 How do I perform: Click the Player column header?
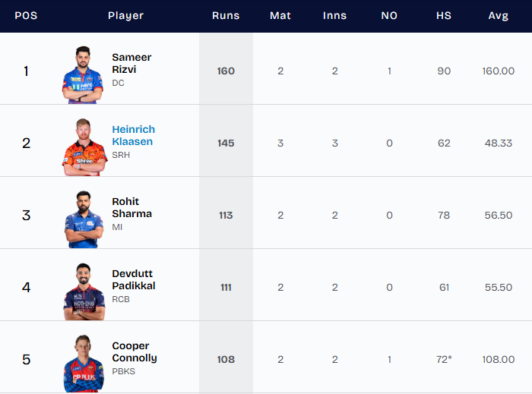pyautogui.click(x=125, y=16)
